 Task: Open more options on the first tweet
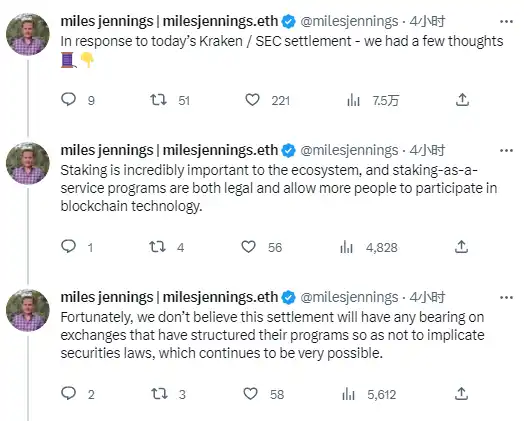(x=506, y=22)
